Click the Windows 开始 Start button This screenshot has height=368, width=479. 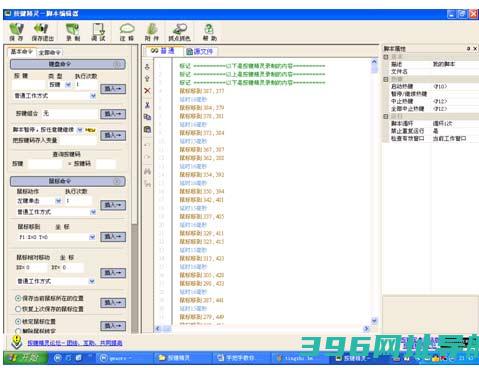coord(25,358)
